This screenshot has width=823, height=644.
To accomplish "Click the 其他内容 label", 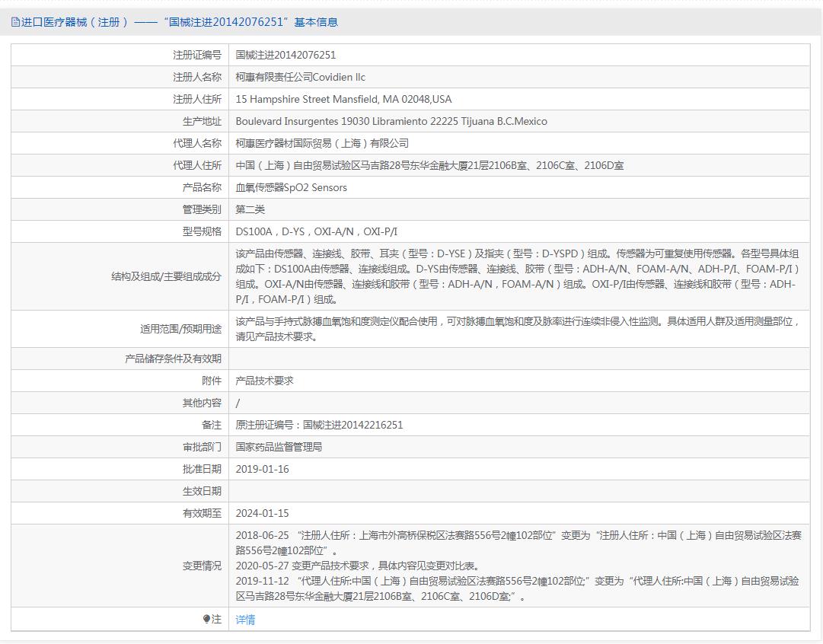I will 202,403.
